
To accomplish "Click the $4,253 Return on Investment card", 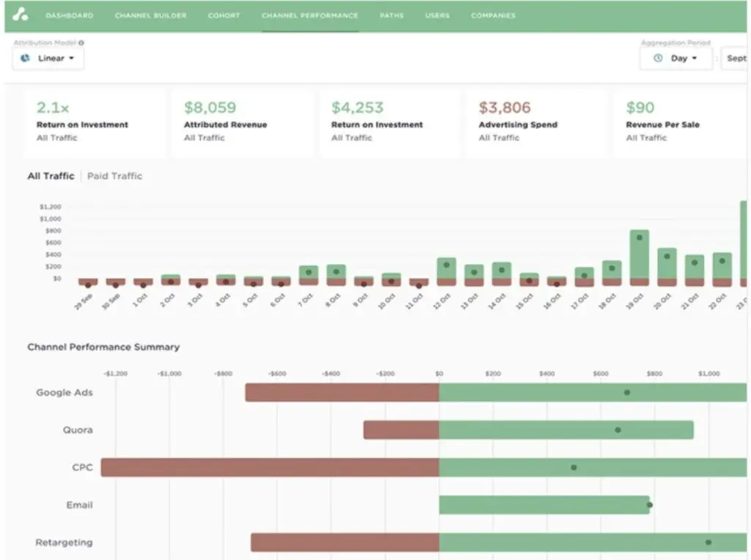I will pos(390,123).
